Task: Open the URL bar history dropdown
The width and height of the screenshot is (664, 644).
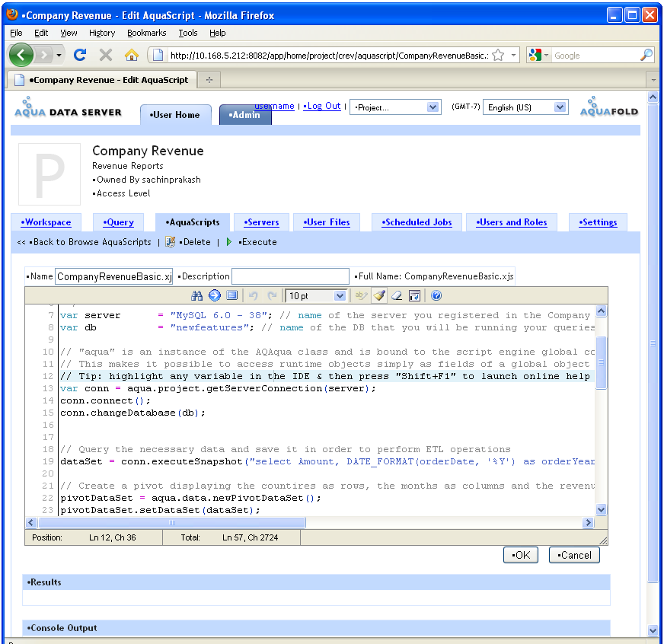Action: (513, 55)
